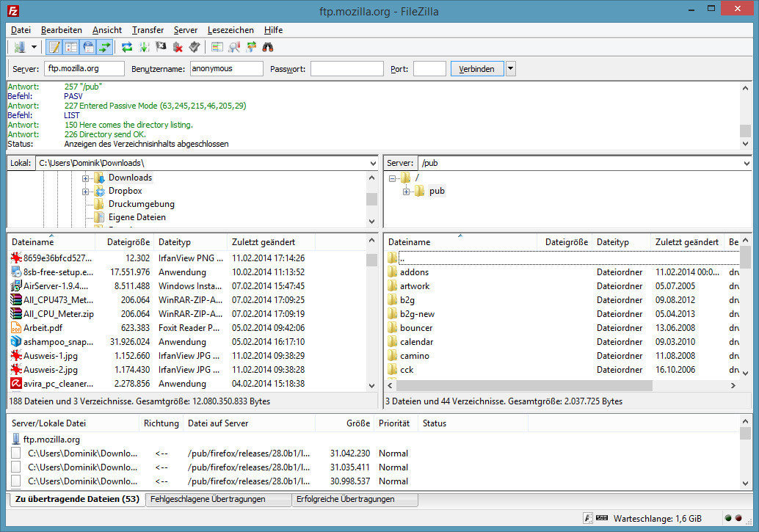Open the Transfer menu
The height and width of the screenshot is (532, 759).
pyautogui.click(x=148, y=30)
